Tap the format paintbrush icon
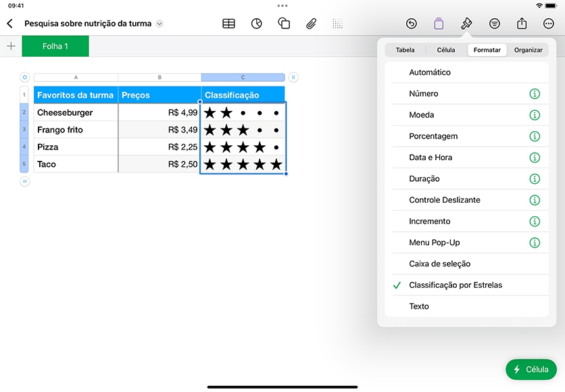Viewport: 565px width, 392px height. 466,24
